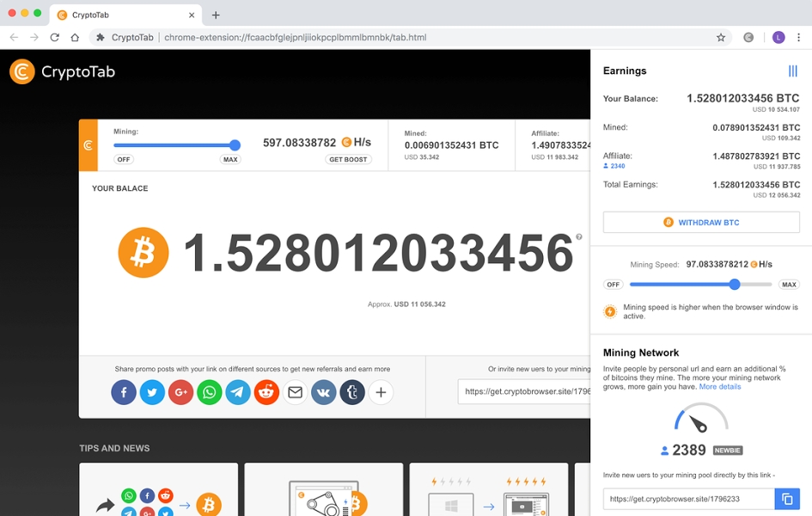Set mining to MAX in main panel
The height and width of the screenshot is (516, 812).
coord(230,160)
